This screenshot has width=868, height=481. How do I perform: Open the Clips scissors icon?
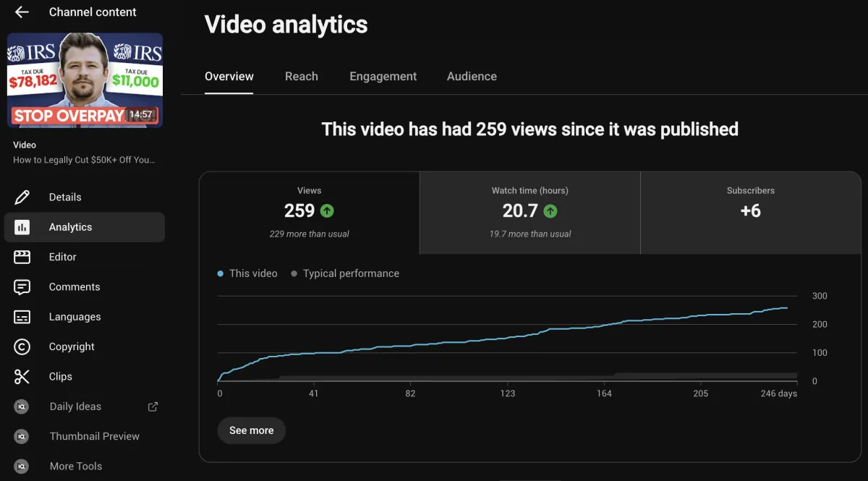[22, 377]
